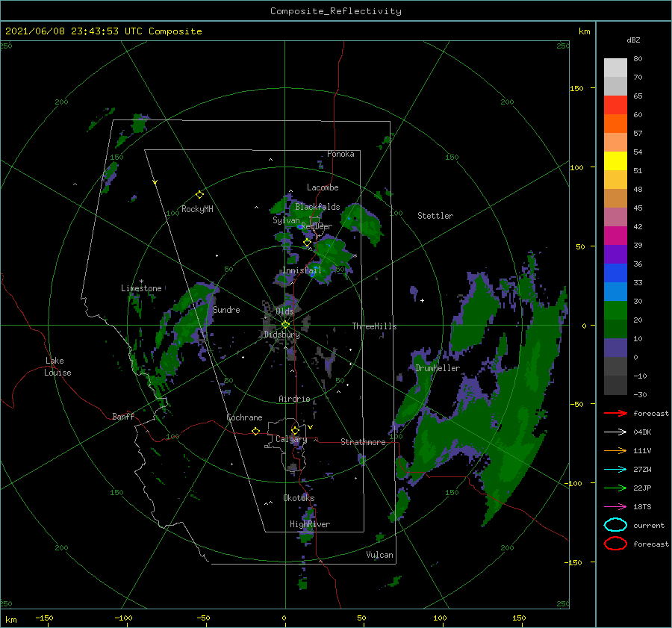Click the RedDeer city label
This screenshot has height=628, width=672.
pyautogui.click(x=317, y=226)
